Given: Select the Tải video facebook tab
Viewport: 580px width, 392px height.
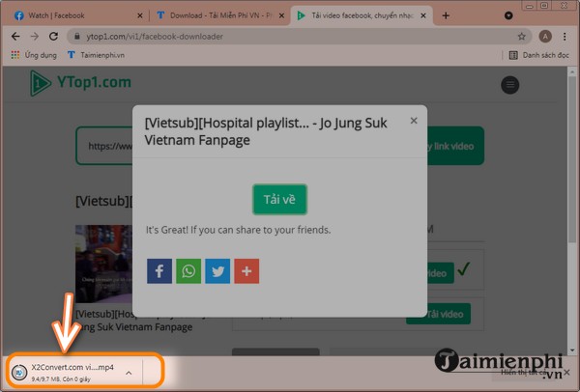Looking at the screenshot, I should pos(361,15).
